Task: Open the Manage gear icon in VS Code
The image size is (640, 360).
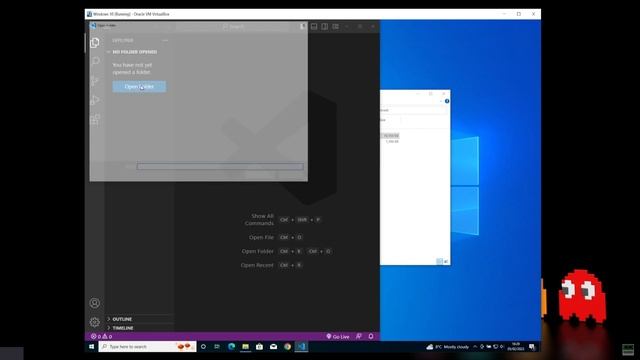Action: coord(95,322)
